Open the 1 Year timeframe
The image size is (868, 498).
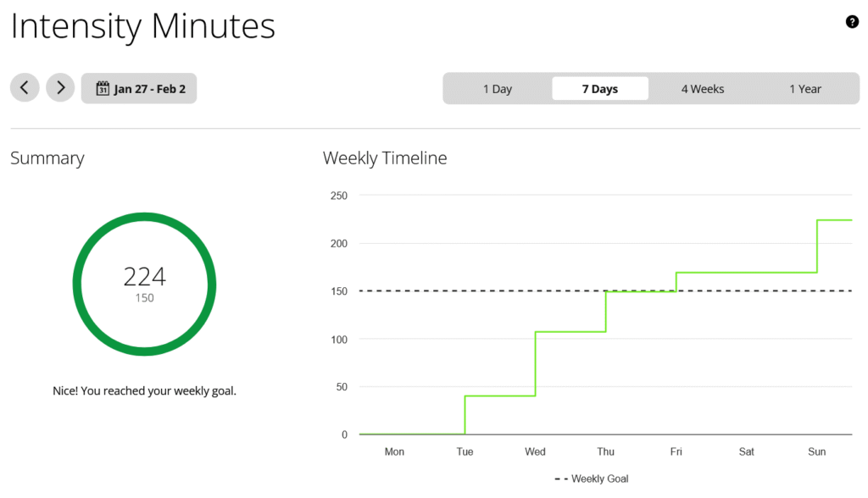pyautogui.click(x=805, y=88)
